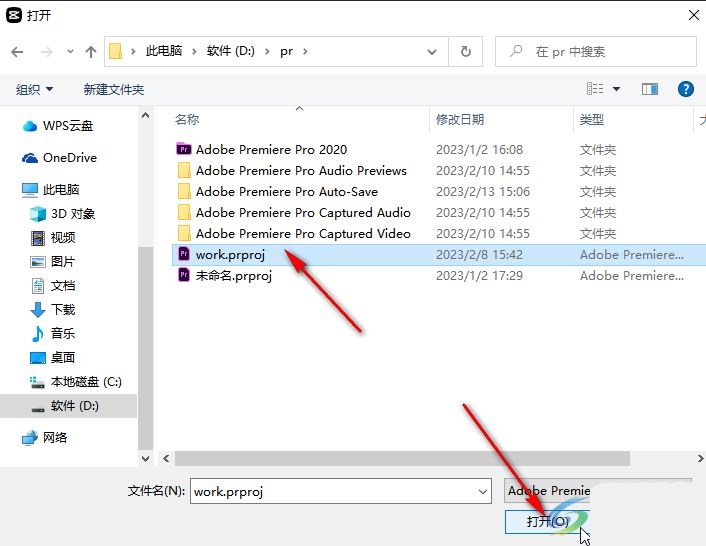
Task: Close the 打开 dialog window
Action: point(694,15)
